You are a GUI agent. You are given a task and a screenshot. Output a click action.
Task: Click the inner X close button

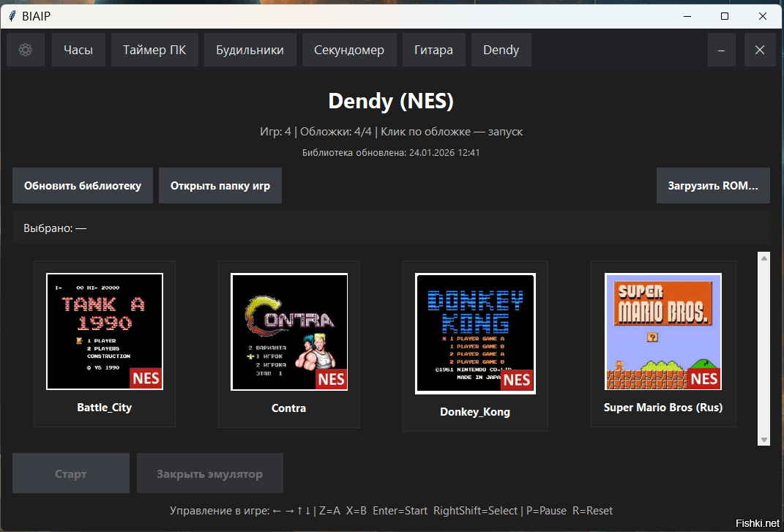tap(760, 50)
